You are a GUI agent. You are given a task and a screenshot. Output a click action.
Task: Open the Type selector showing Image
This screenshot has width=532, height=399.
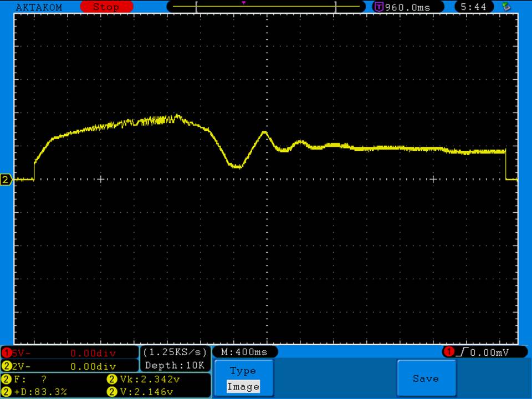[243, 371]
